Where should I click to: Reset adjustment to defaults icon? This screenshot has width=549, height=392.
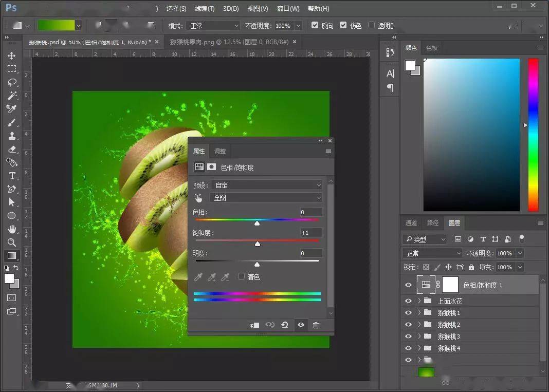284,325
